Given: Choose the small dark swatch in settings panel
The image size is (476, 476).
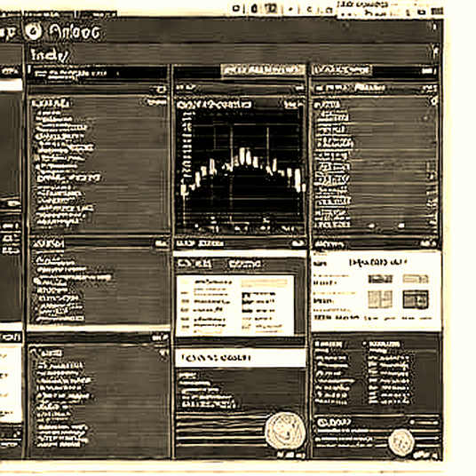Looking at the screenshot, I should (380, 279).
